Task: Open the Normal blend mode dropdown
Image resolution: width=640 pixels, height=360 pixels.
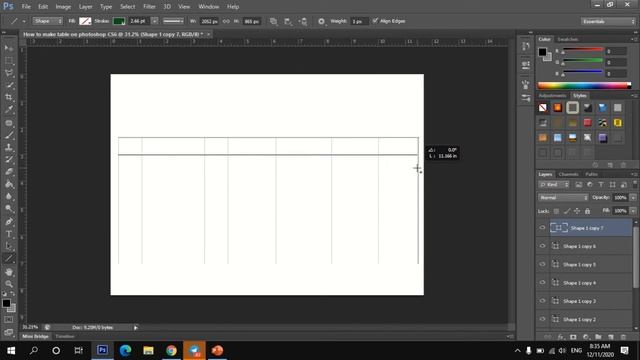Action: (x=563, y=198)
